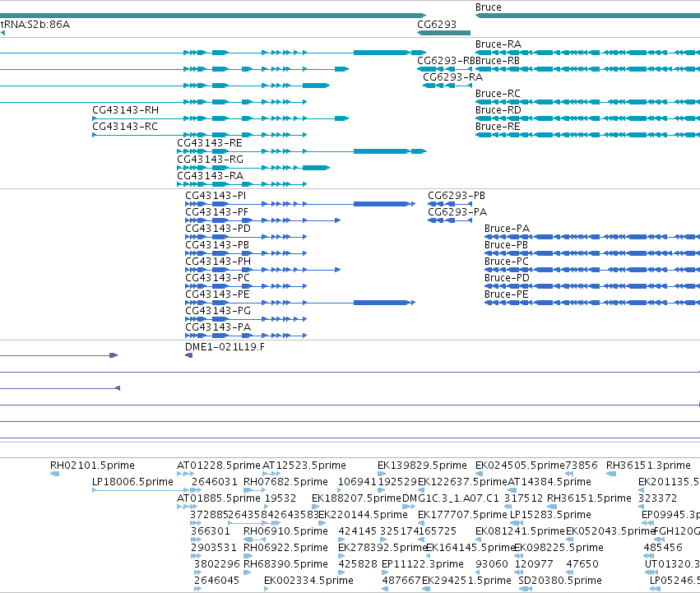Open the Bruce-RD transcript label
Image resolution: width=700 pixels, height=593 pixels.
(498, 110)
